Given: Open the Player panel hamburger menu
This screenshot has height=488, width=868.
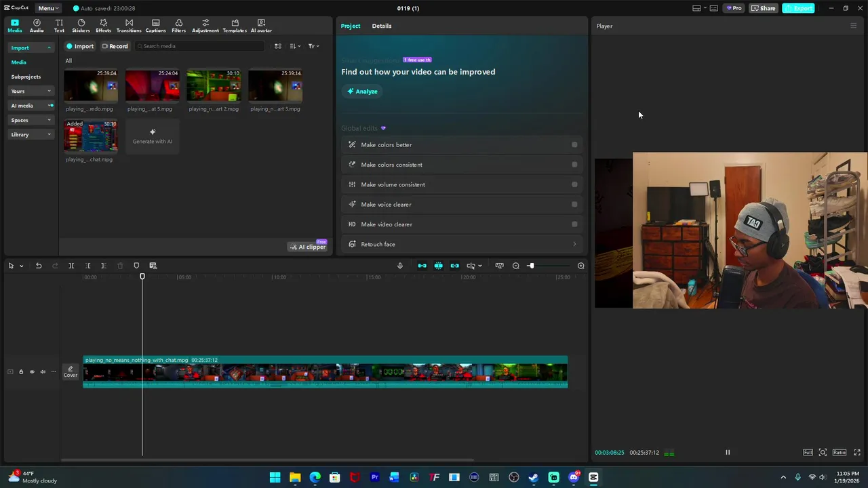Looking at the screenshot, I should pyautogui.click(x=853, y=26).
